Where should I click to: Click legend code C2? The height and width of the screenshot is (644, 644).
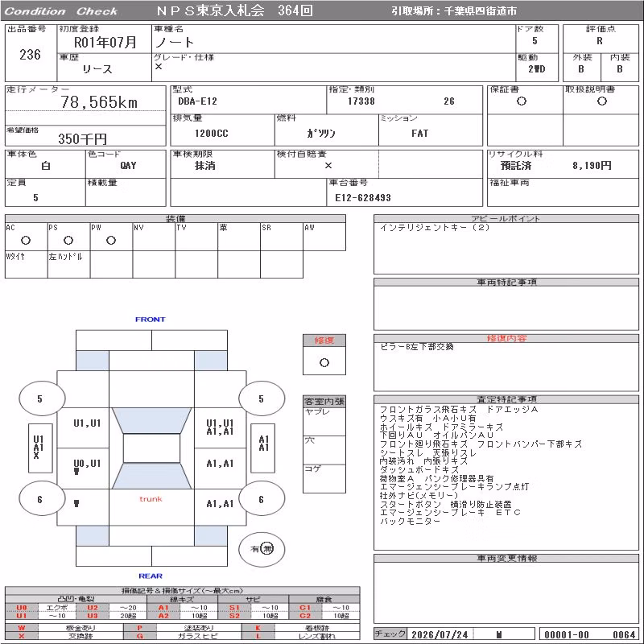pos(305,616)
